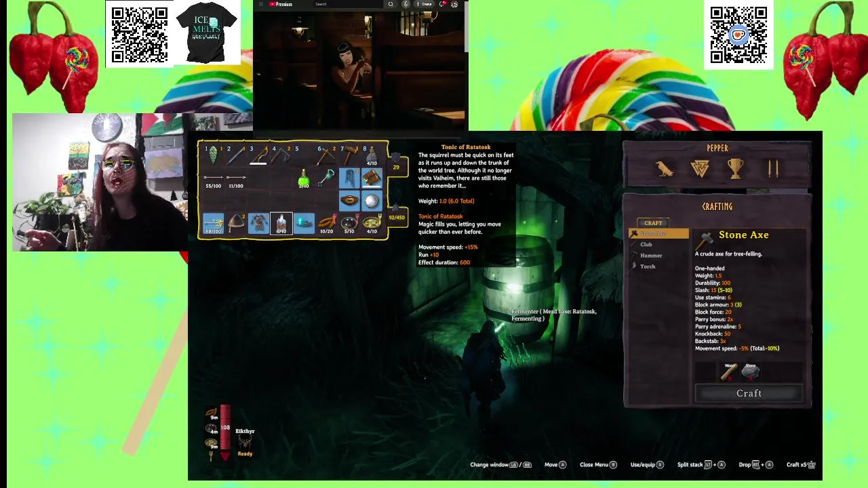Screen dimensions: 868x488
Task: Click the Split stack hint
Action: [701, 465]
